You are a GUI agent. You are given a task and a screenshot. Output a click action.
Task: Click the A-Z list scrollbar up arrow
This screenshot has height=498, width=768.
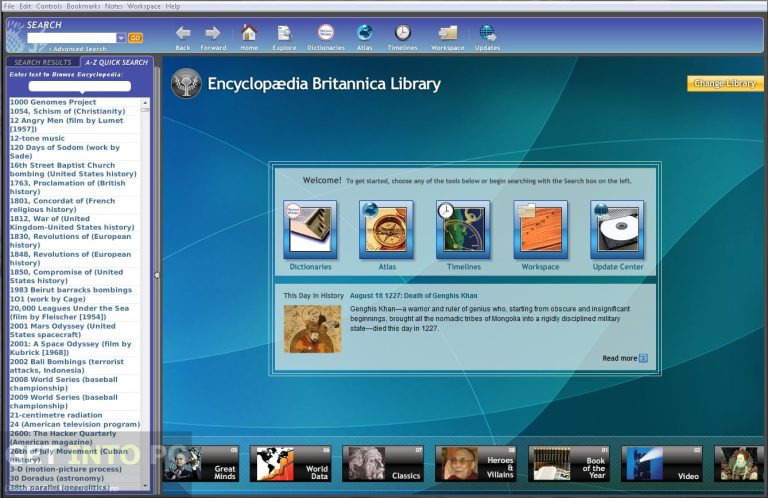pyautogui.click(x=145, y=102)
